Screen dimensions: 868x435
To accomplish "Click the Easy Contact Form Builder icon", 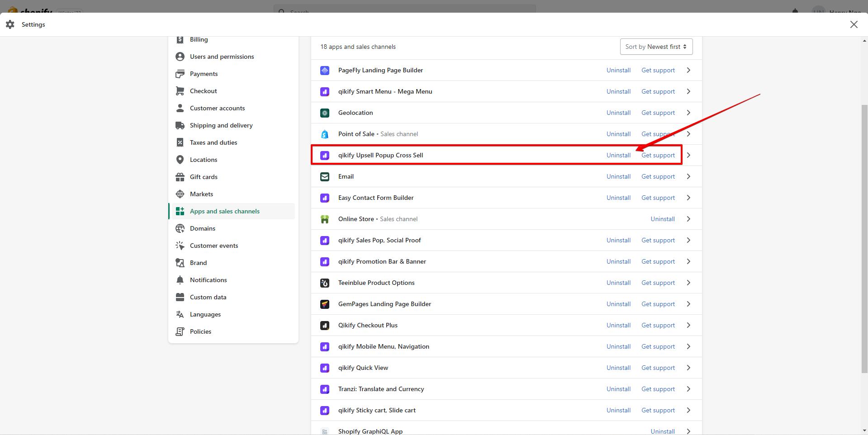I will click(x=325, y=198).
